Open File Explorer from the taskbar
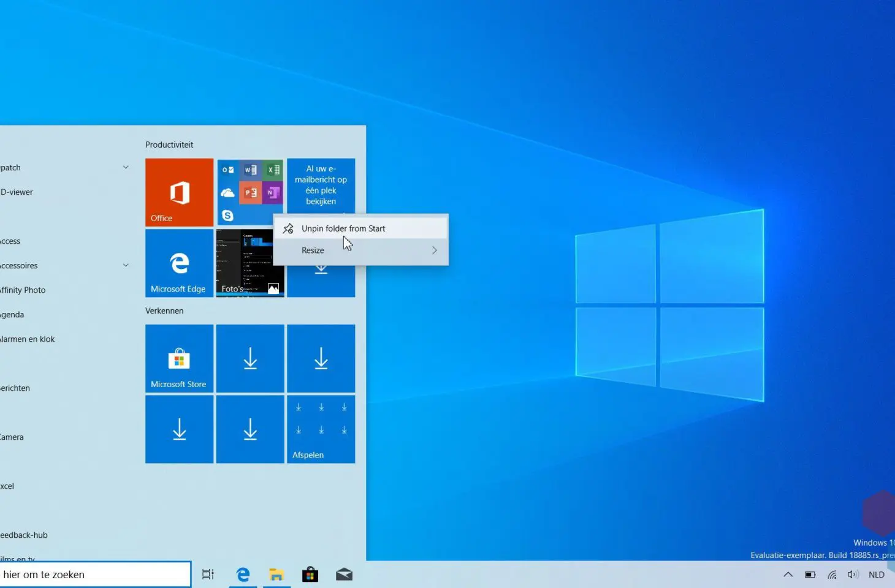895x588 pixels. (276, 575)
